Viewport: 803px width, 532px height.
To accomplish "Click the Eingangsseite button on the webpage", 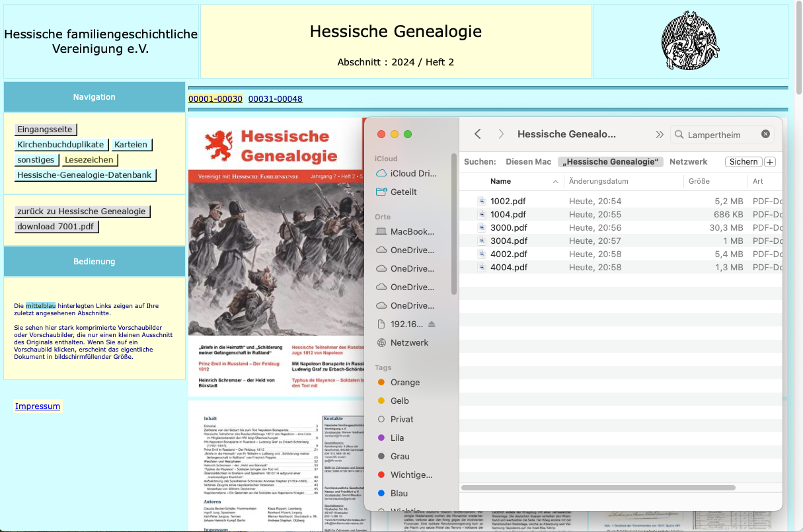I will (x=45, y=130).
